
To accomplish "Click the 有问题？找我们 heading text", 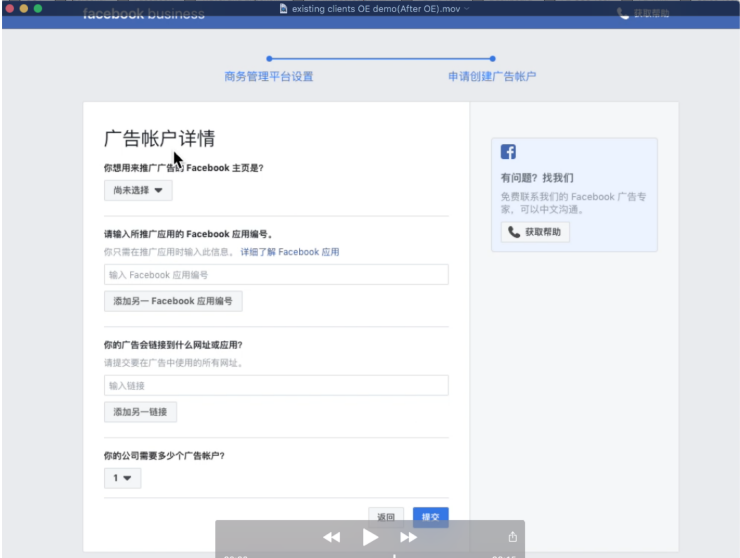I will tap(537, 178).
